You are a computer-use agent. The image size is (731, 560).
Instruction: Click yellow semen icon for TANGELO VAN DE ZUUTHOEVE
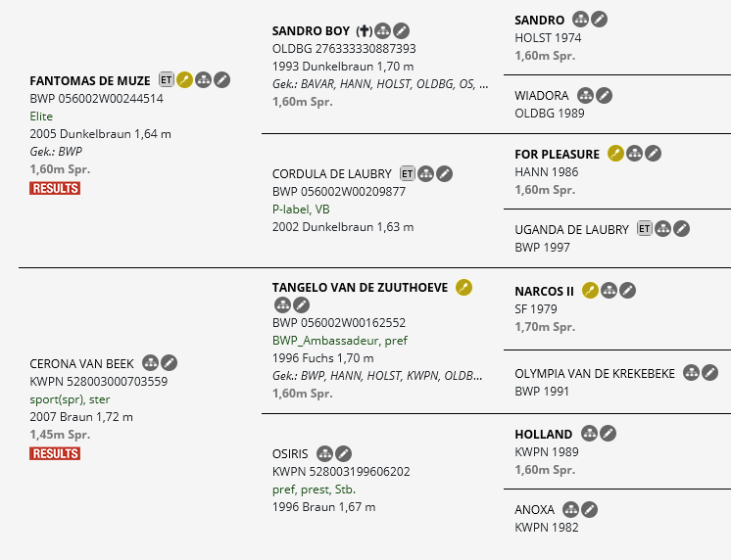click(x=463, y=288)
